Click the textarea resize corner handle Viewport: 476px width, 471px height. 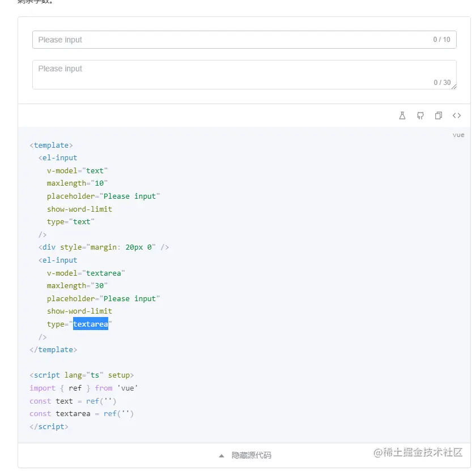coord(454,87)
